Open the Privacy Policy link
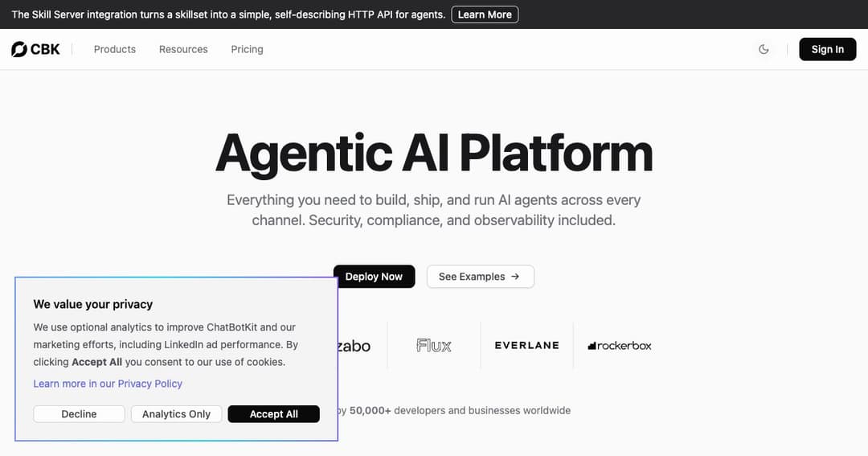The width and height of the screenshot is (868, 456). click(108, 384)
